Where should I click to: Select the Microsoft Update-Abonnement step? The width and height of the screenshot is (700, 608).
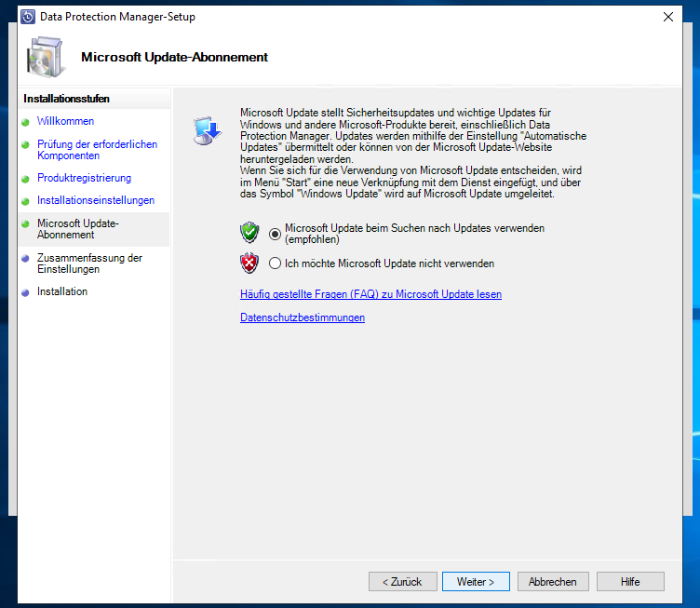click(78, 228)
